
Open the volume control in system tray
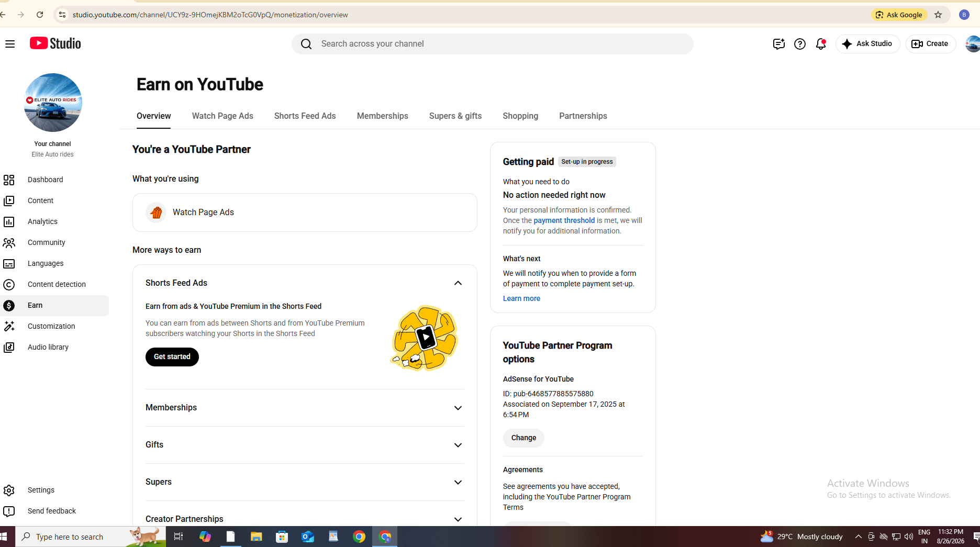[x=909, y=537]
